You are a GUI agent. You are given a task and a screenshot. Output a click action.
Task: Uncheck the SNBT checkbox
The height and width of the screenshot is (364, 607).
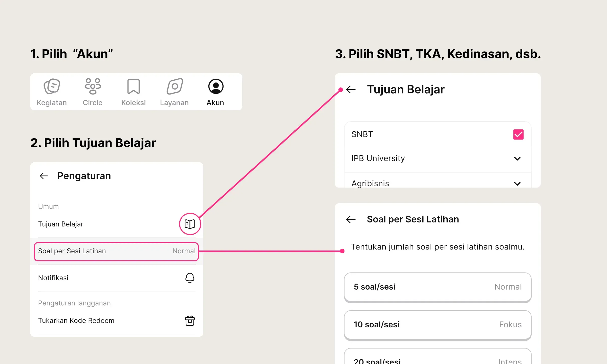click(518, 134)
